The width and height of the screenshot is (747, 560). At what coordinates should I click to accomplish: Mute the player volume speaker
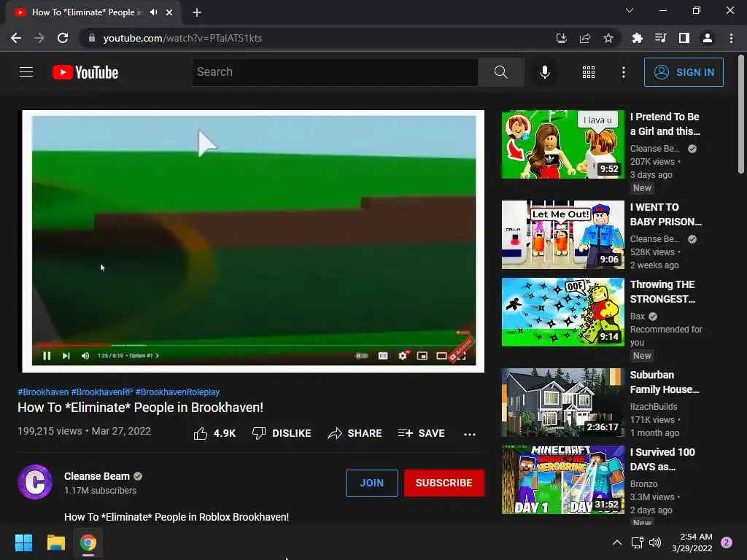coord(85,356)
